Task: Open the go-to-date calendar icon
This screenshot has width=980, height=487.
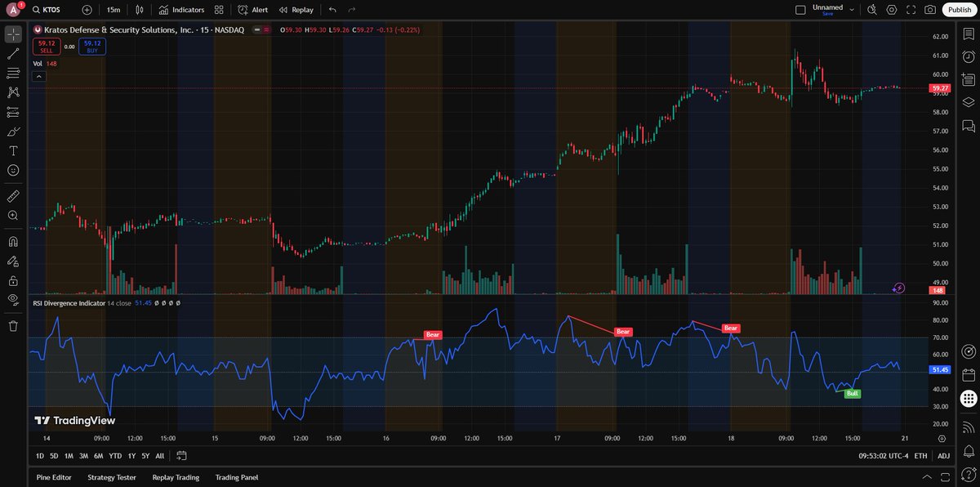Action: click(x=181, y=456)
